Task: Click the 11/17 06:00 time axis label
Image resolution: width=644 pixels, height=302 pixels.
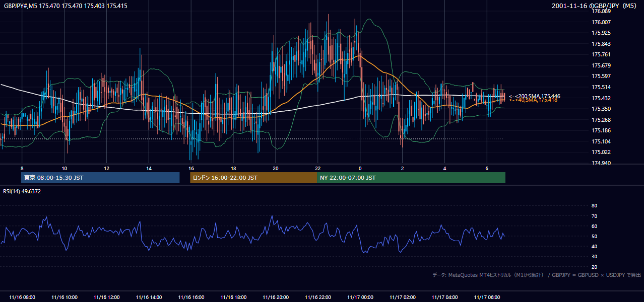Action: pos(487,297)
